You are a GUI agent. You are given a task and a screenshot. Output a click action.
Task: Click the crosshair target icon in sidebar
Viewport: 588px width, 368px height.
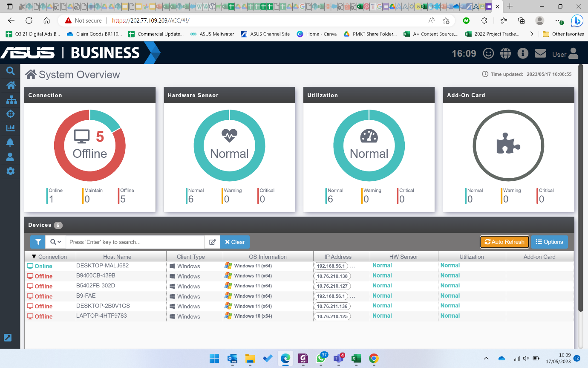tap(11, 114)
